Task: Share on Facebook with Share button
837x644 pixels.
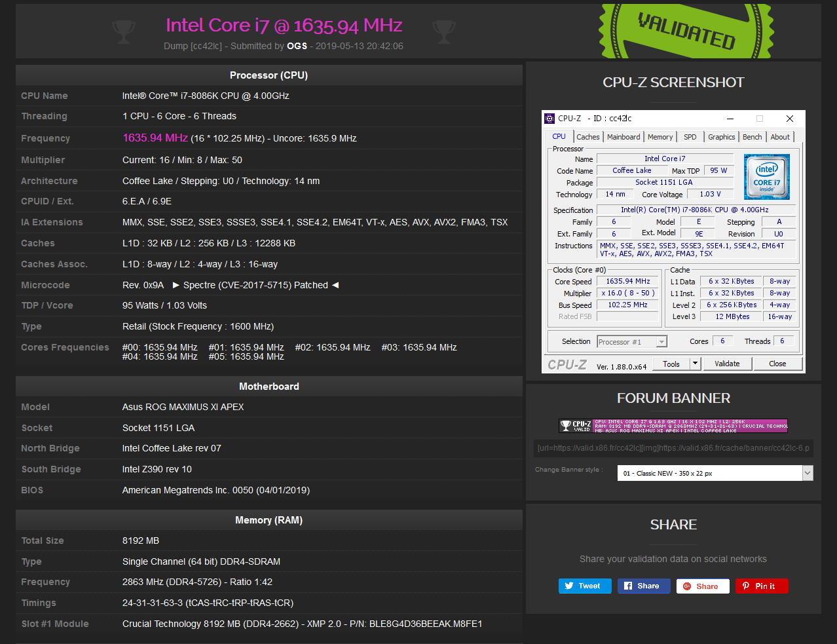Action: tap(644, 586)
